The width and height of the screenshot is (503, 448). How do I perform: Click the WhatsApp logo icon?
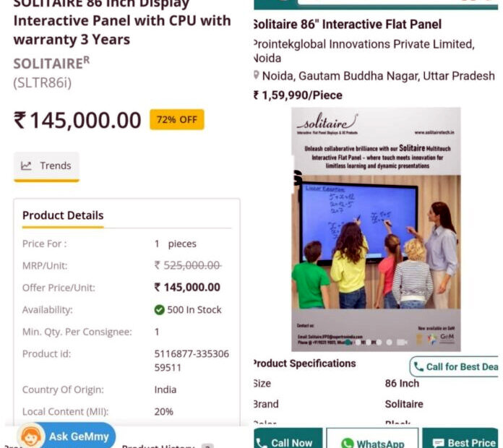click(x=348, y=443)
